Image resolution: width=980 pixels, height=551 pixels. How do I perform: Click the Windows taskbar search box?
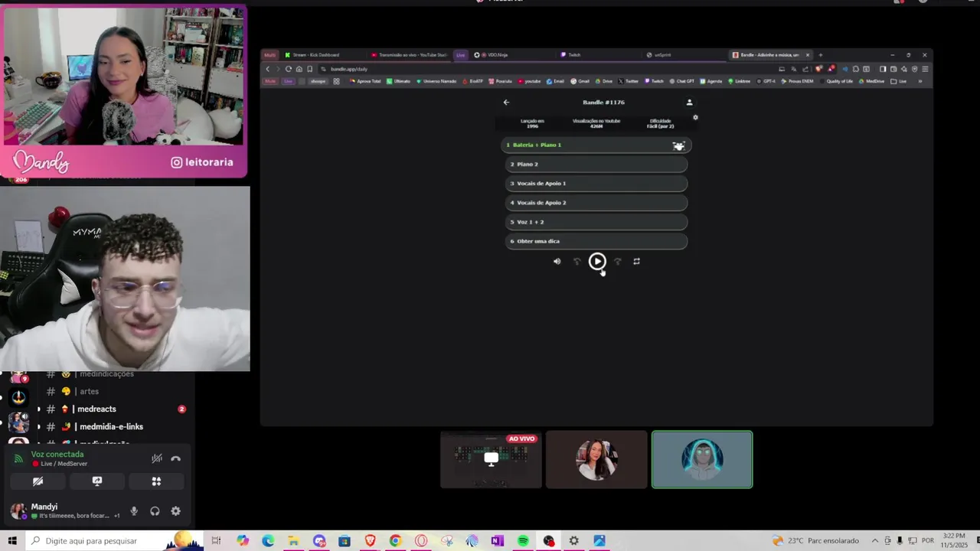(115, 541)
